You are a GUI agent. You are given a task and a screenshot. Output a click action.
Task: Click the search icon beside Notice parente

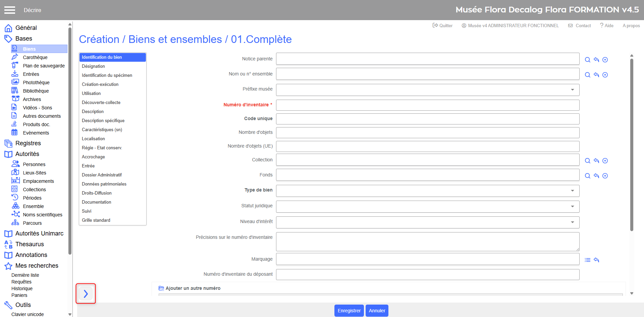click(x=587, y=60)
